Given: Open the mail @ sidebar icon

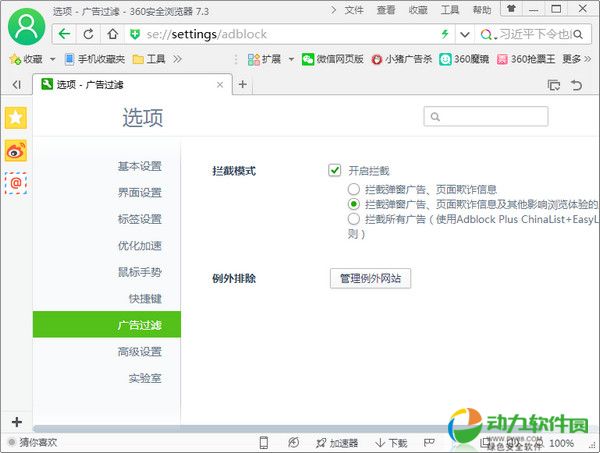Looking at the screenshot, I should coord(16,183).
